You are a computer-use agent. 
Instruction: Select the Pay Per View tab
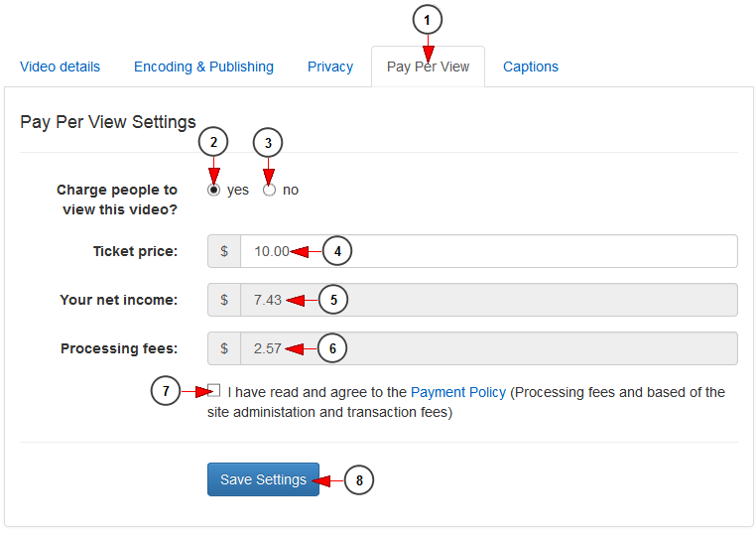coord(428,67)
